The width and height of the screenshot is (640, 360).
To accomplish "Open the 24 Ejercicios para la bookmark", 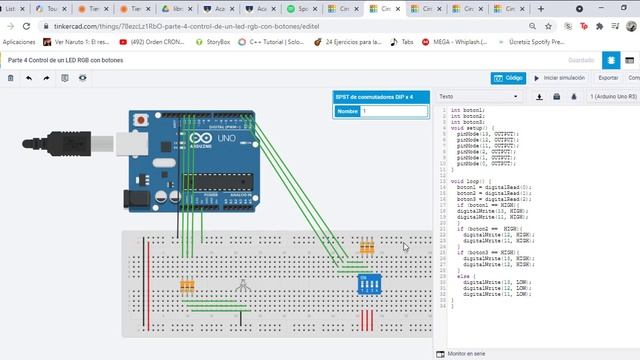I will (348, 42).
